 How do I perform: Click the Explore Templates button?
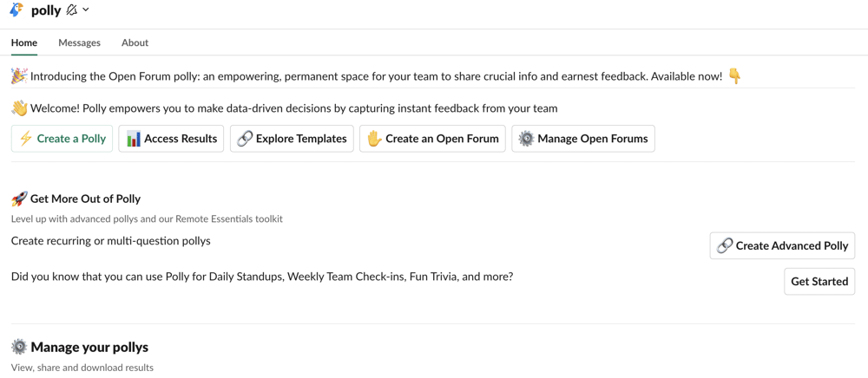pos(292,139)
